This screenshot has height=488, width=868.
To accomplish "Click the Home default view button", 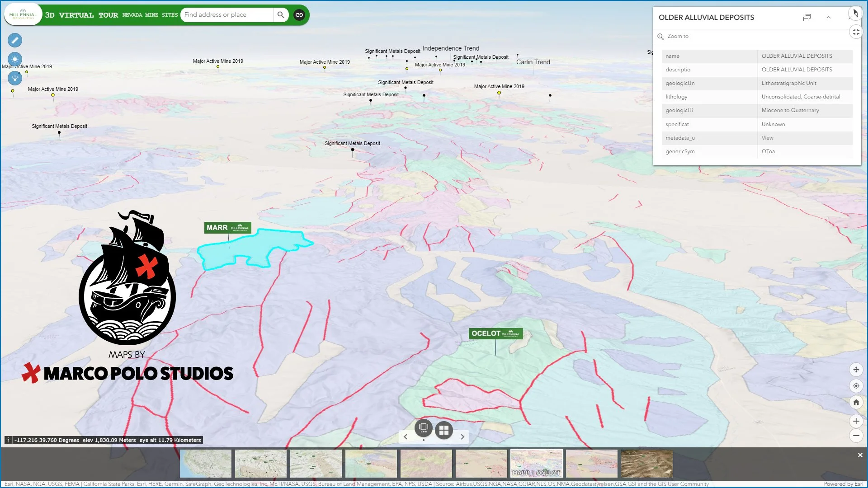I will pyautogui.click(x=856, y=402).
